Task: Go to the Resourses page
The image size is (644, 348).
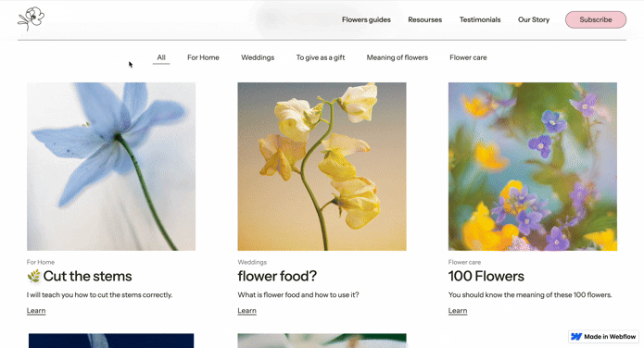Action: 424,19
